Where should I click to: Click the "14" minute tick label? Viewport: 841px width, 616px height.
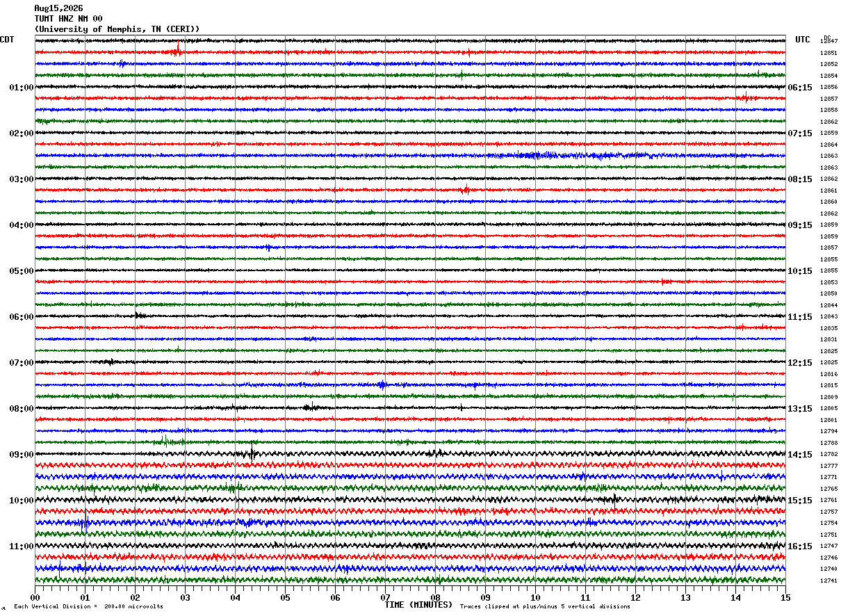coord(735,597)
